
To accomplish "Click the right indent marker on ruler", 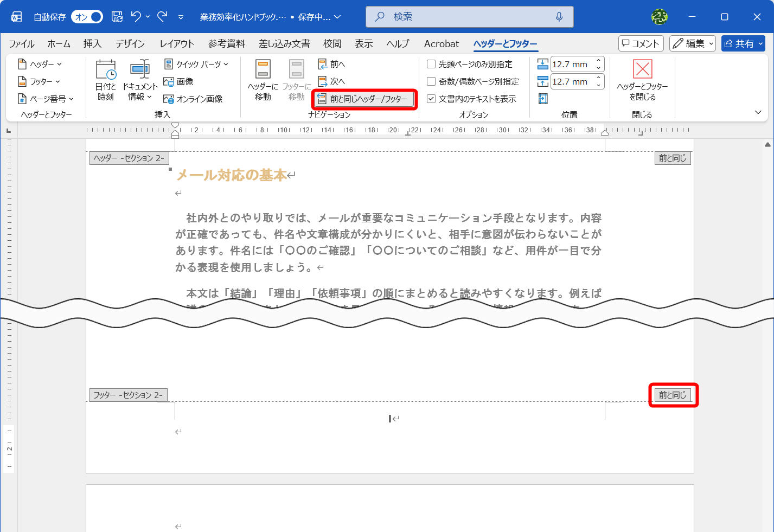I will (605, 132).
